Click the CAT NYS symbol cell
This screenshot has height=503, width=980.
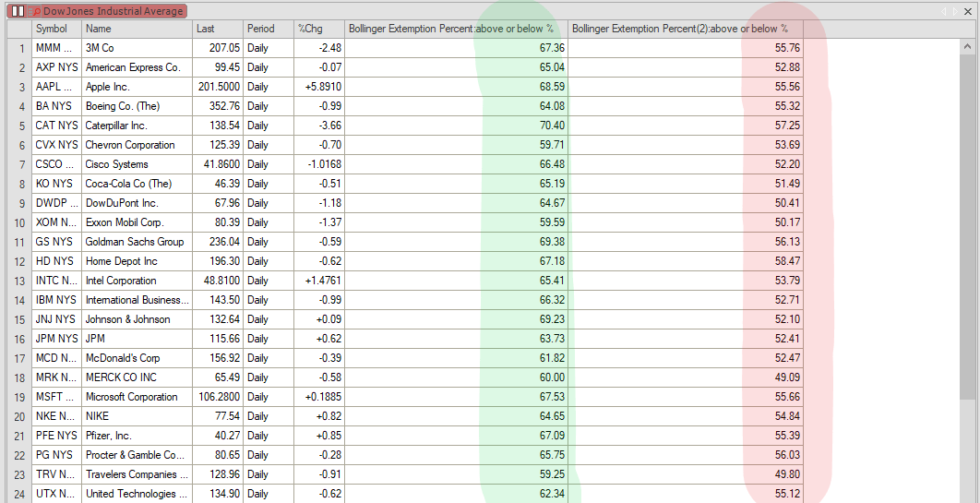[57, 125]
